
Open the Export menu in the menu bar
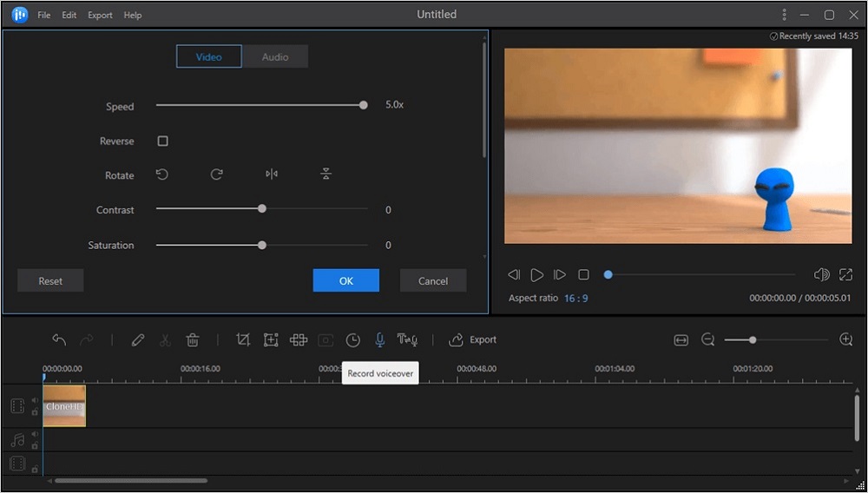tap(100, 16)
